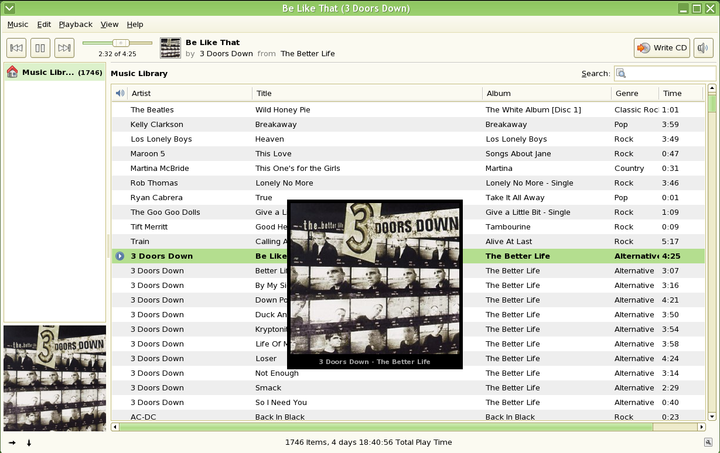
Task: Click Songs About Jane album cell
Action: (518, 154)
